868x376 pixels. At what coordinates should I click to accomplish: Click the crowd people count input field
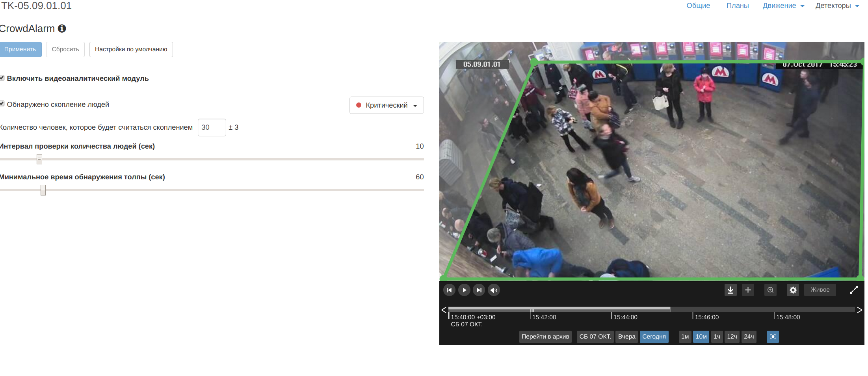[x=212, y=127]
